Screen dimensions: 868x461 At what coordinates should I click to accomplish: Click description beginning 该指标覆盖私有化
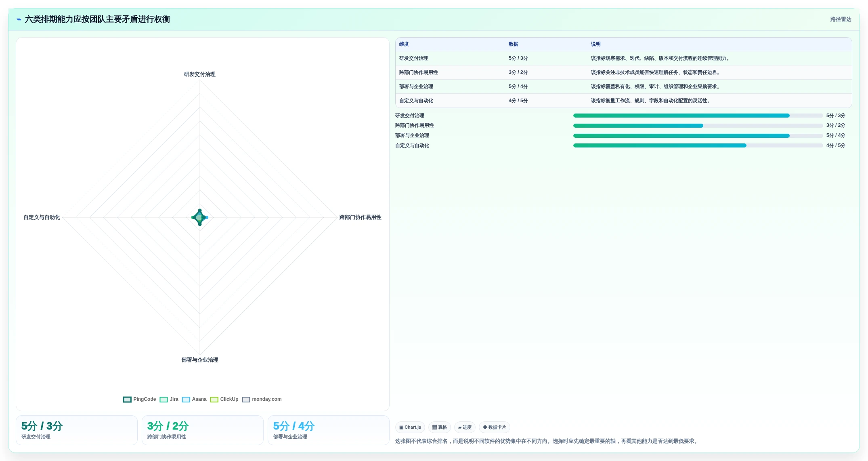click(x=656, y=86)
